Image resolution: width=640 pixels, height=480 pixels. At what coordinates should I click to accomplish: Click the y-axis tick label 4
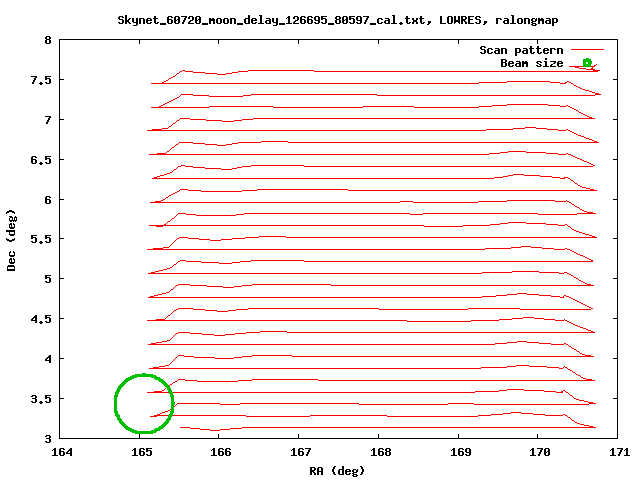(x=48, y=359)
